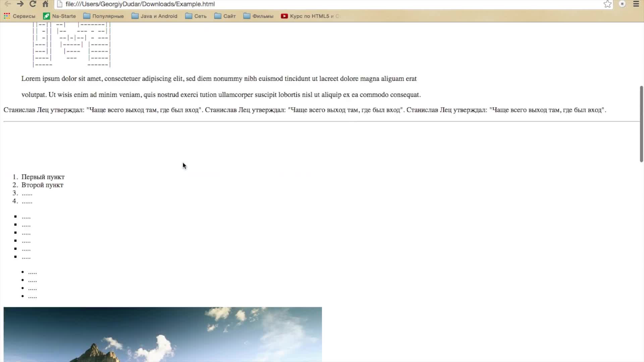Click the page icon in the address bar
Viewport: 644px width, 362px height.
pyautogui.click(x=60, y=4)
